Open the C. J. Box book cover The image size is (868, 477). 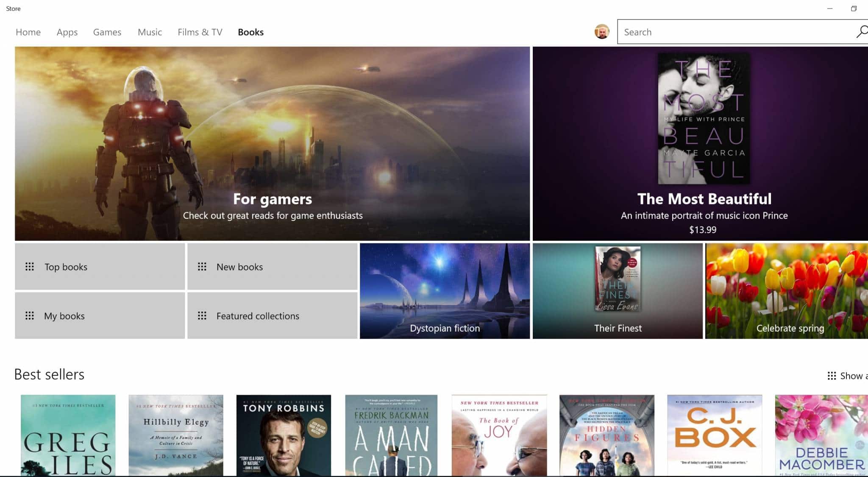pyautogui.click(x=715, y=435)
